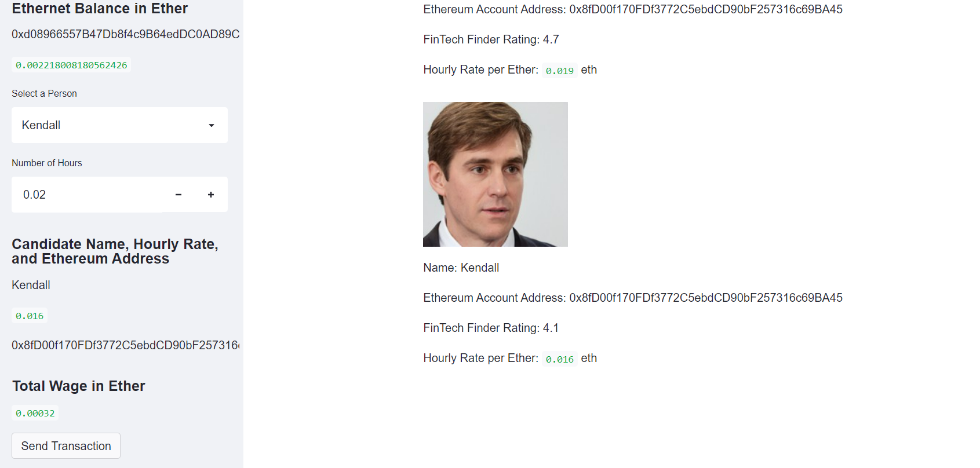The width and height of the screenshot is (980, 468).
Task: Click the FinTech Finder Rating 4.7 text
Action: pos(491,39)
